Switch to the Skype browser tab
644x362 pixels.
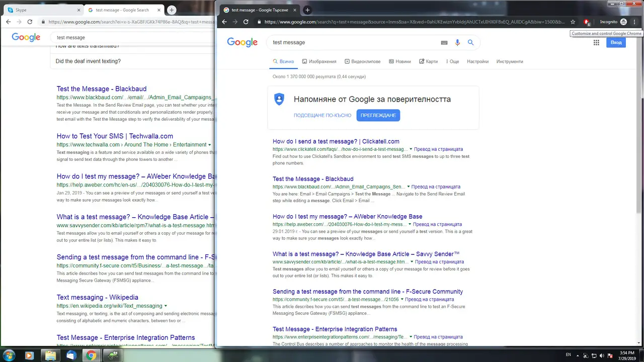point(43,10)
